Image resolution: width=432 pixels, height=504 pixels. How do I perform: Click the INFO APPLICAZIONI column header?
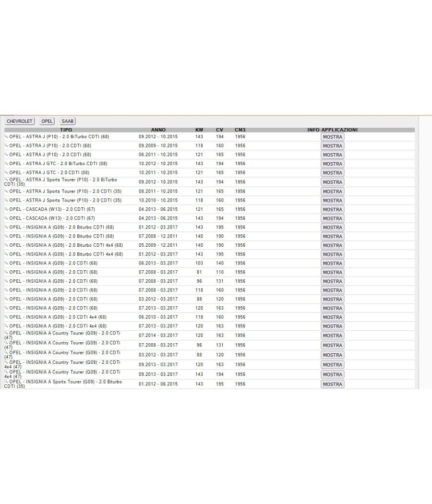[332, 130]
